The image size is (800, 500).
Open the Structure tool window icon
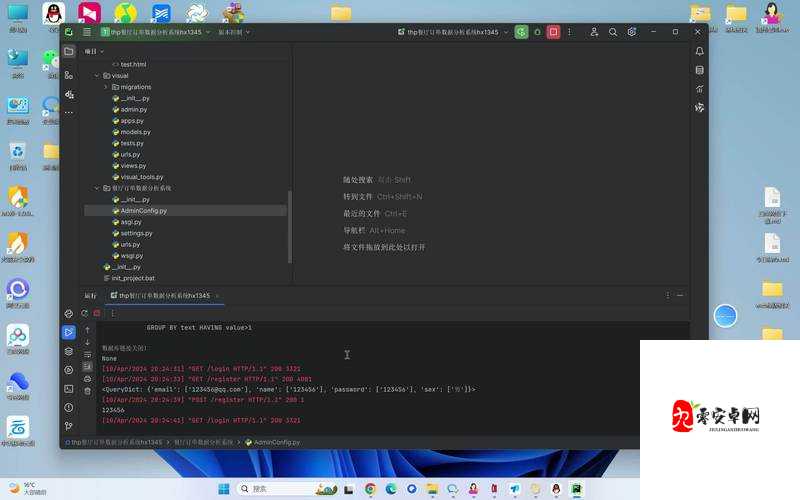[x=69, y=75]
